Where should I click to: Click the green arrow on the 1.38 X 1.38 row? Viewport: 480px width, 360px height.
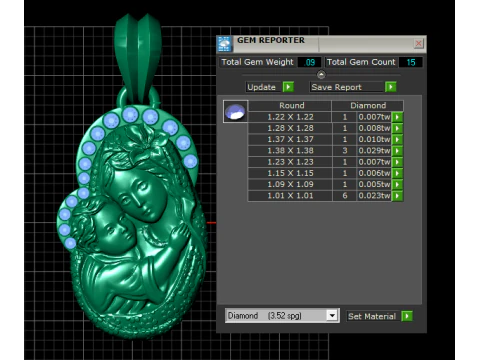397,151
